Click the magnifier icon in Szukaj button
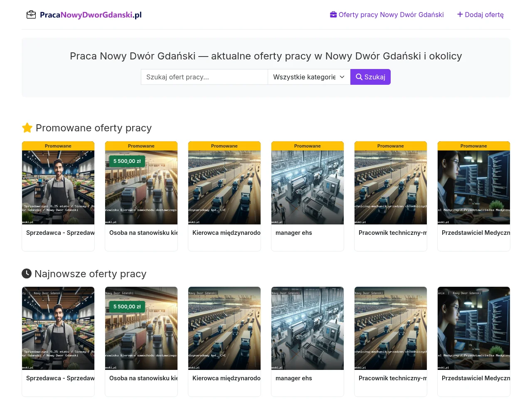The width and height of the screenshot is (532, 399). 359,77
